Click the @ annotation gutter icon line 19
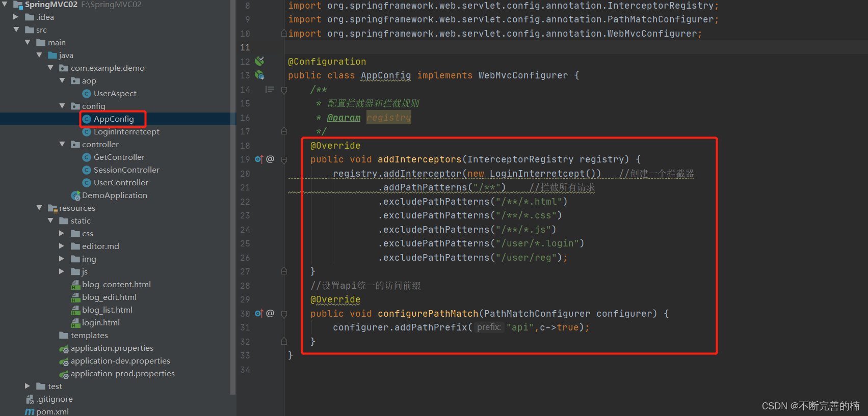Viewport: 868px width, 416px height. click(x=270, y=159)
